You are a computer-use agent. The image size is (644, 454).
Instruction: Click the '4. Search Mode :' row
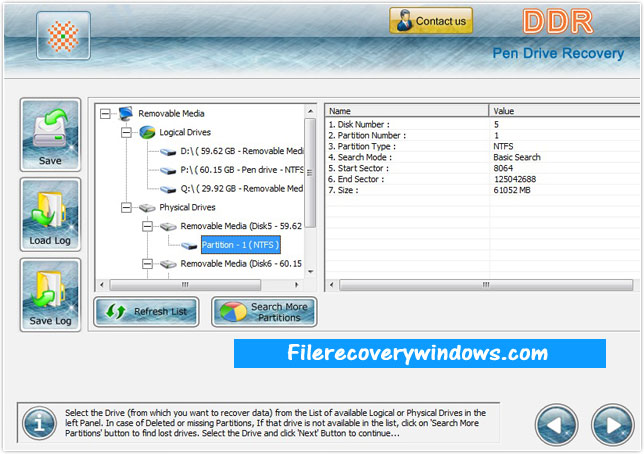(483, 157)
